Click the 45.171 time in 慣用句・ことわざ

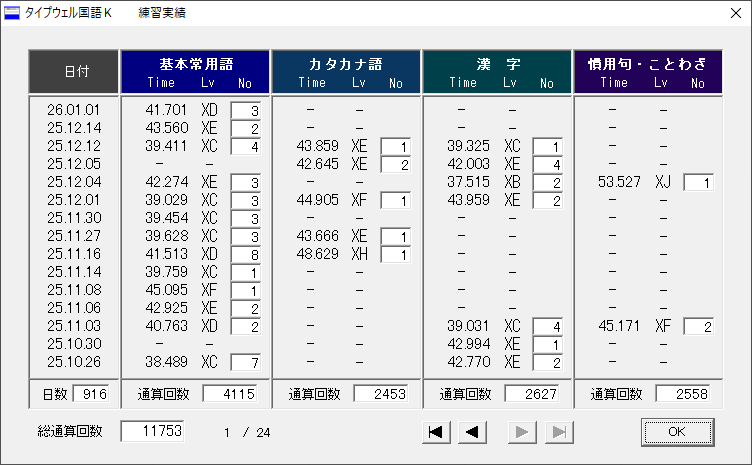click(619, 326)
